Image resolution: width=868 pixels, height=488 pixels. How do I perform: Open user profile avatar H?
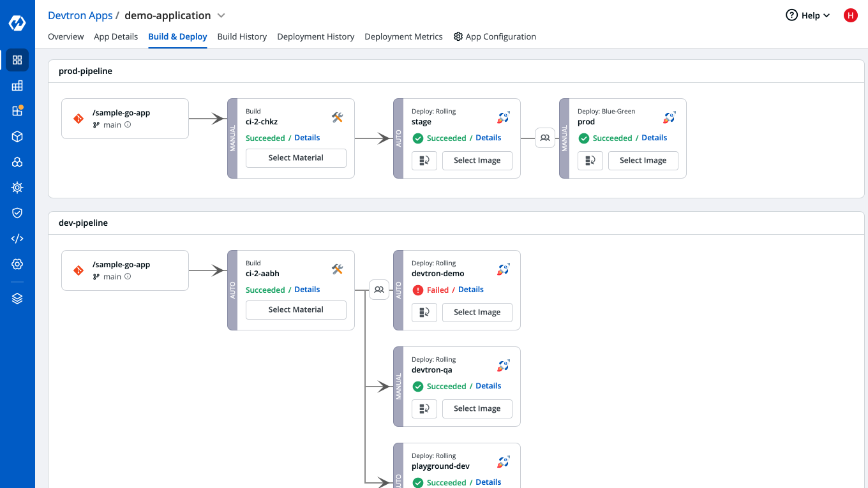coord(850,15)
